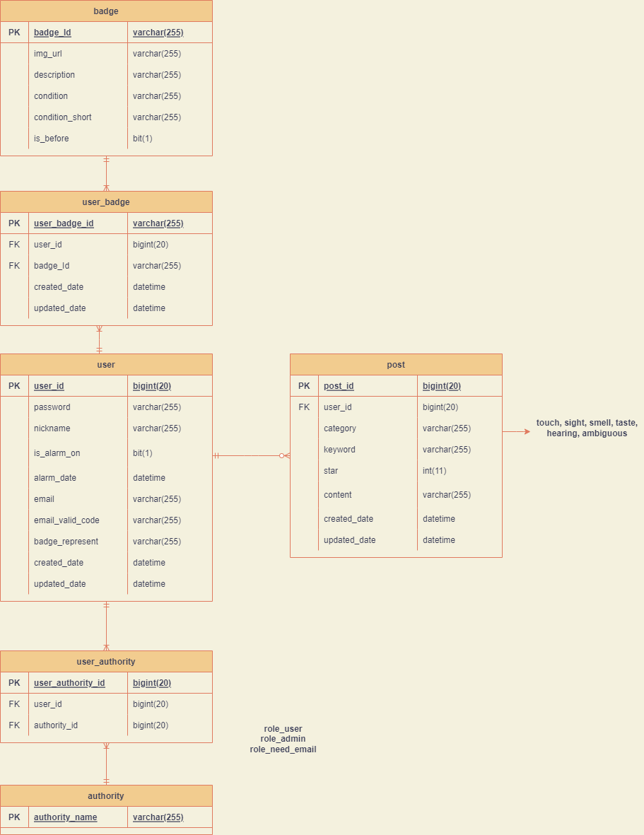Click the user table title
The height and width of the screenshot is (835, 644).
106,364
